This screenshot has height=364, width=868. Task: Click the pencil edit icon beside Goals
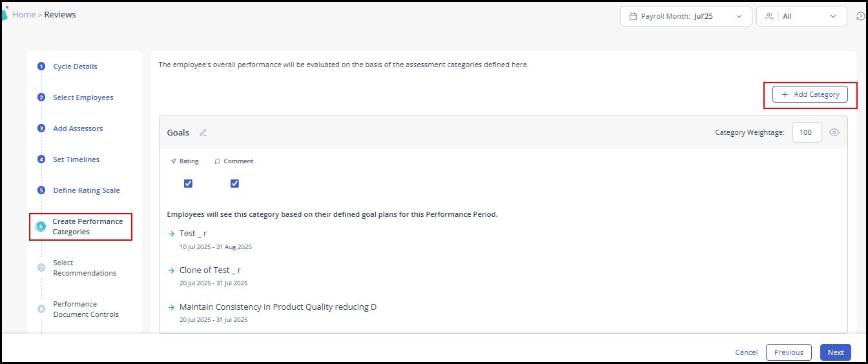tap(203, 132)
